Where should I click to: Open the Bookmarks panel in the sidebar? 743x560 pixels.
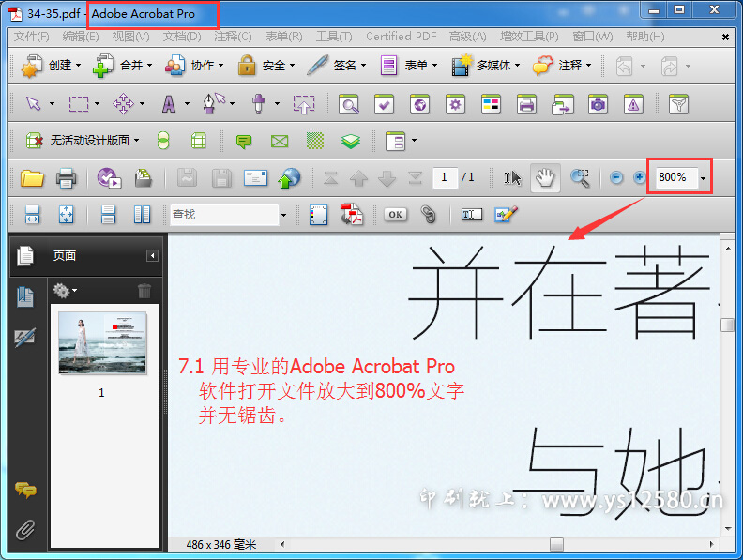[25, 296]
